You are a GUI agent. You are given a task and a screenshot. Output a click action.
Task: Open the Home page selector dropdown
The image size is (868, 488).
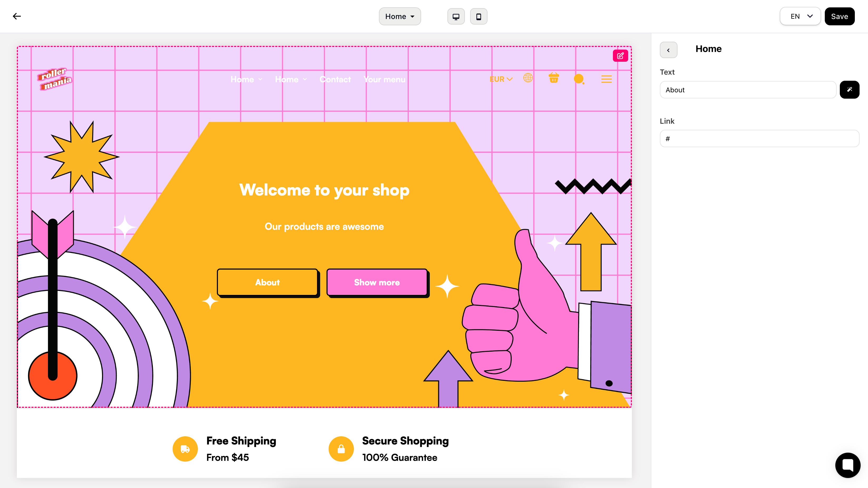click(x=400, y=17)
